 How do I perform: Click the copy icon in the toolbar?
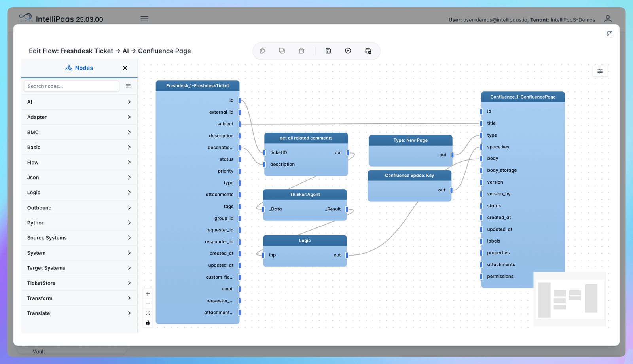point(262,51)
